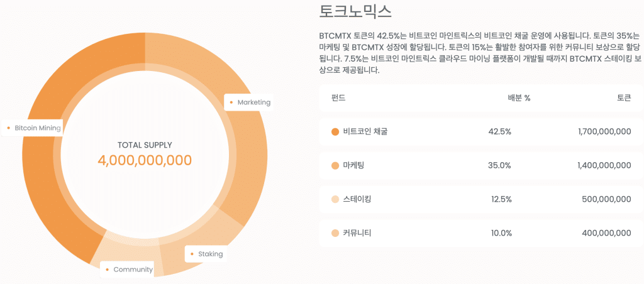Click the 4,000,000,000 total supply figure

[x=145, y=160]
